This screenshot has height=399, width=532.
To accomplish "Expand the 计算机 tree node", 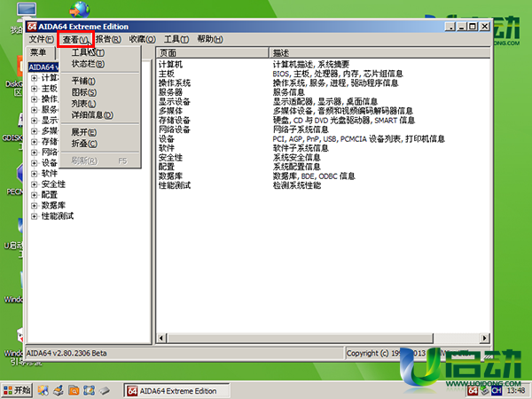I will point(34,78).
